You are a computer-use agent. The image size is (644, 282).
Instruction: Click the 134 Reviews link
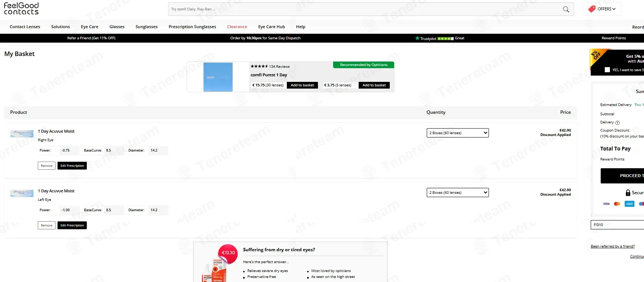tap(279, 67)
